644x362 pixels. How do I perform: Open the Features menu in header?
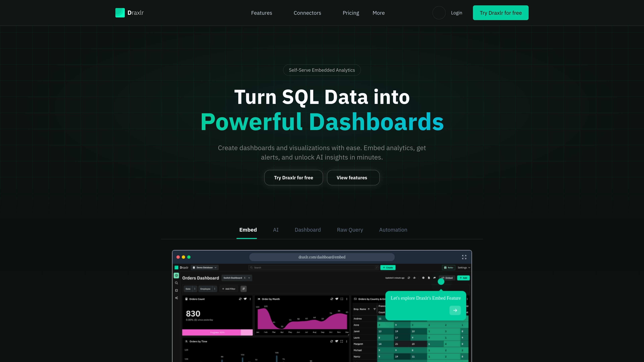261,13
